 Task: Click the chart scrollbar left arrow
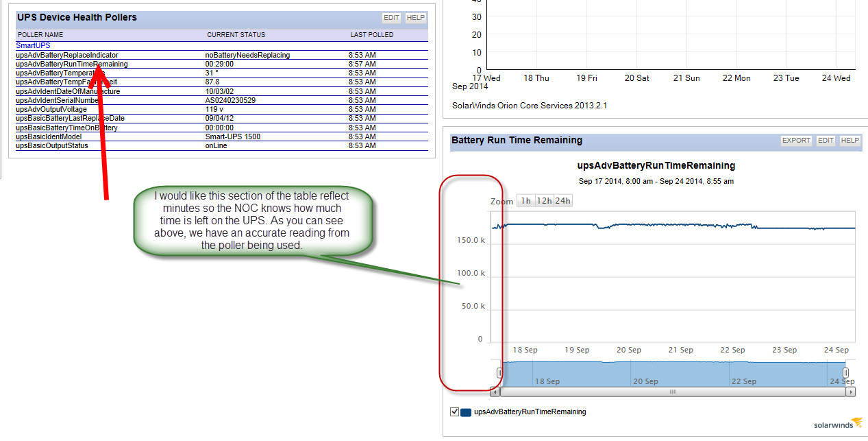point(495,392)
